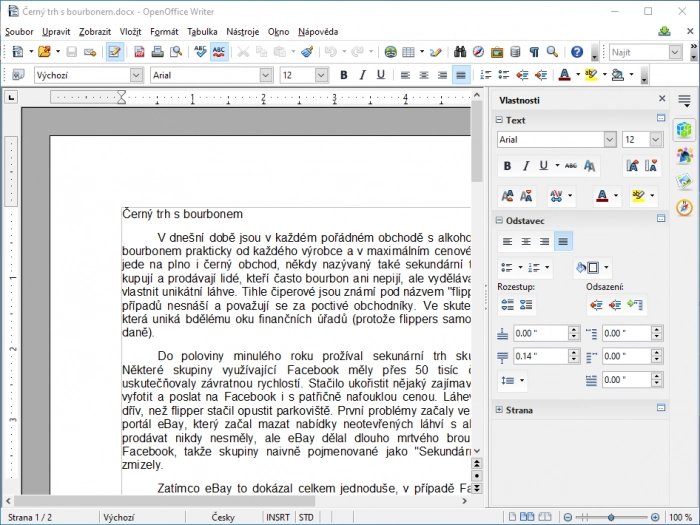Click 100 % zoom level in status bar
This screenshot has height=525, width=700.
click(680, 517)
